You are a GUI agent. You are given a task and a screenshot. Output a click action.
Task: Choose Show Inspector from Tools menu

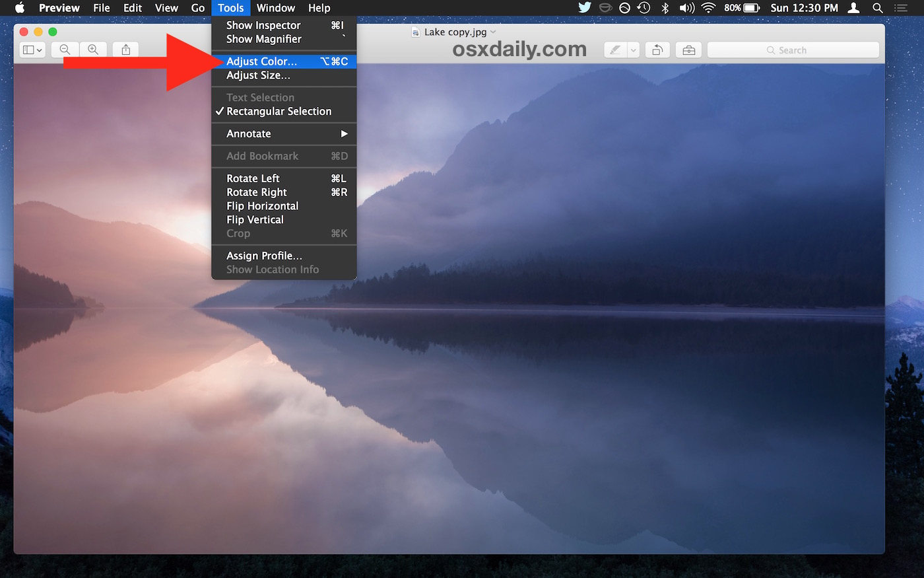pos(284,25)
